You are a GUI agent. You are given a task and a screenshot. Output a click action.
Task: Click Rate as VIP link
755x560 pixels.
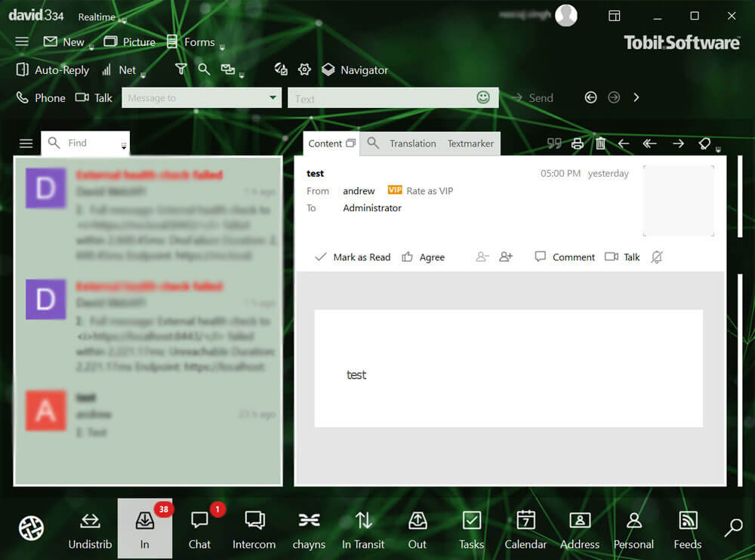tap(429, 191)
